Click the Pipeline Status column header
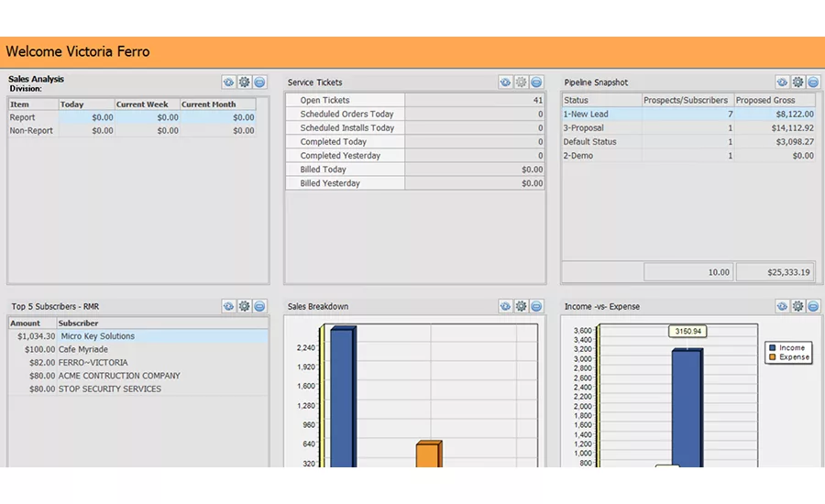Image resolution: width=825 pixels, height=504 pixels. [x=602, y=100]
